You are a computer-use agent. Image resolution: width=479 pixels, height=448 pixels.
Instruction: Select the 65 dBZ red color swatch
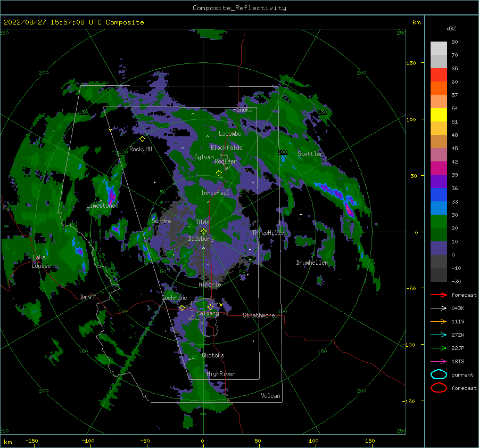point(439,75)
